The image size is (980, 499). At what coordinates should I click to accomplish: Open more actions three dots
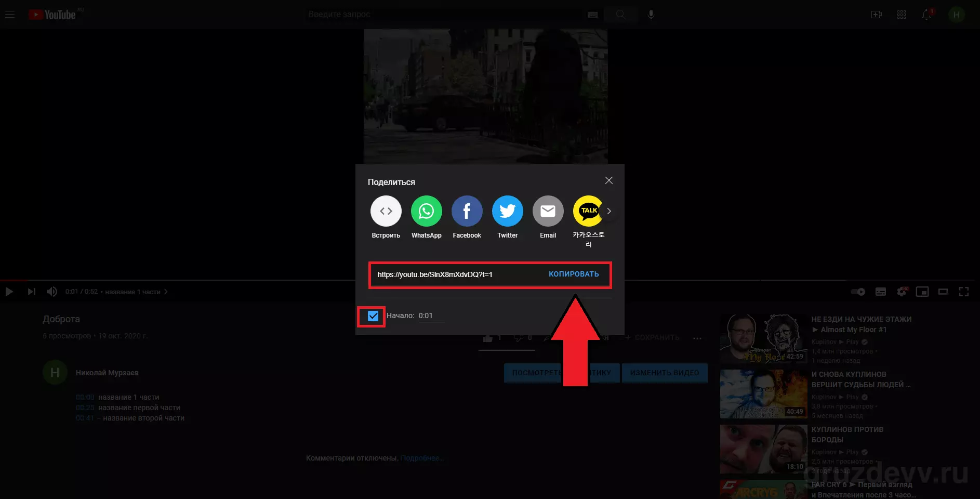697,338
